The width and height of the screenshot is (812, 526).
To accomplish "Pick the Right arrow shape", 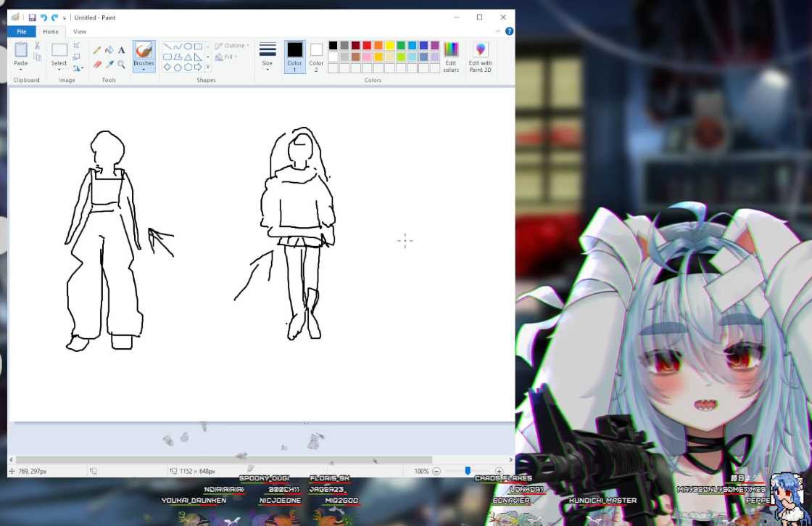I will pos(198,67).
